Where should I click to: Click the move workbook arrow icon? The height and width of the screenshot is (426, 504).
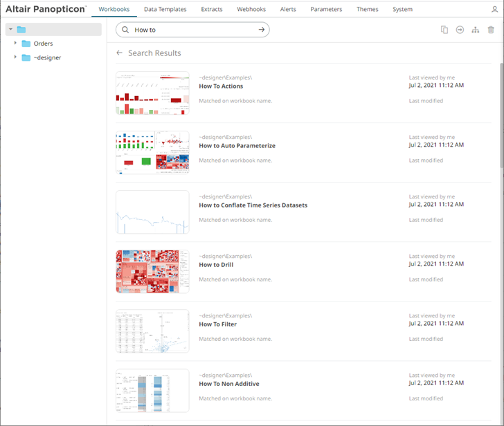click(460, 30)
